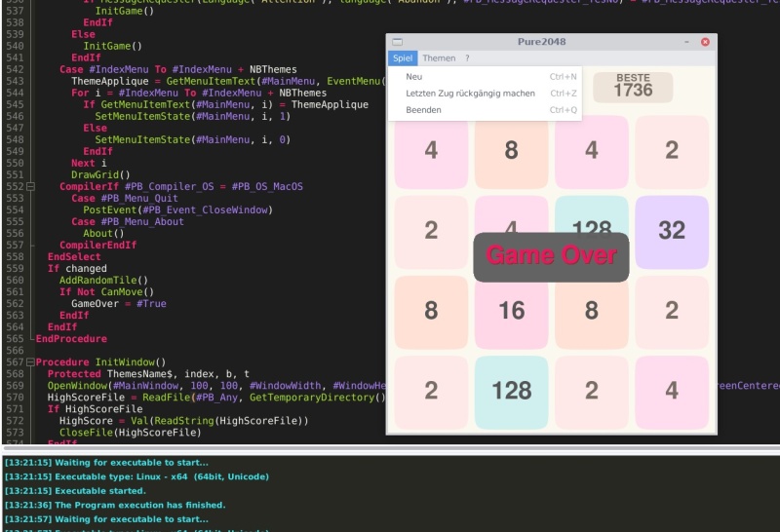780x532 pixels.
Task: Select Letzten Zug rückgängig machen
Action: [x=485, y=93]
